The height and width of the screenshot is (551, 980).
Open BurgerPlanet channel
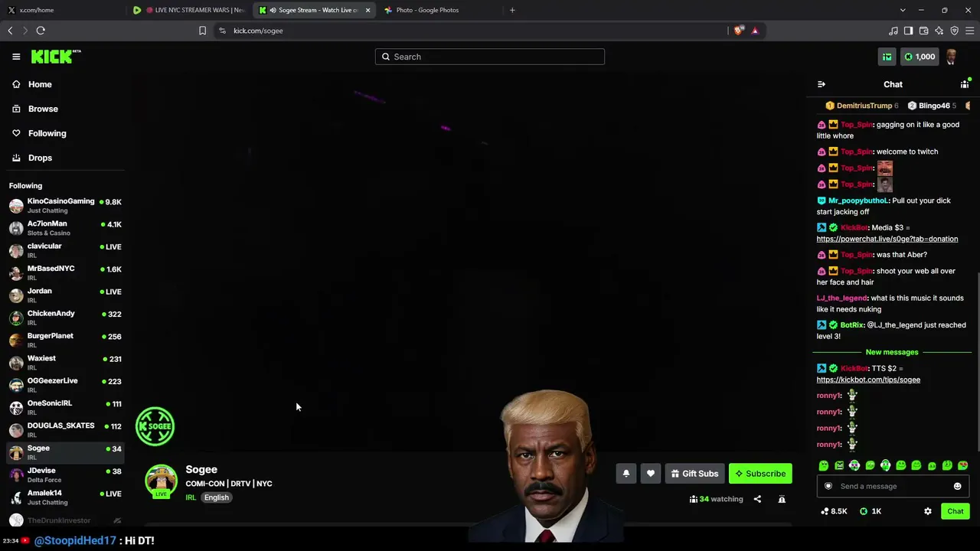coord(65,341)
